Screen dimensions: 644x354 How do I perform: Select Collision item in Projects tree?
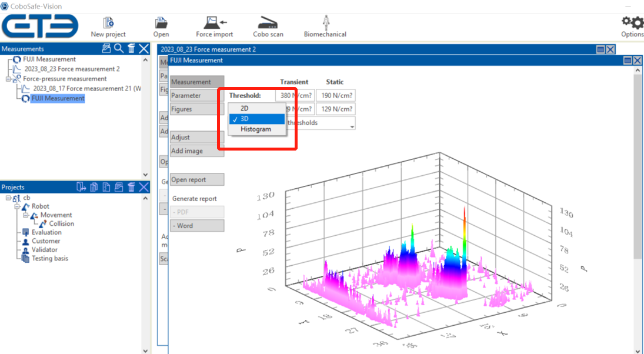[61, 223]
